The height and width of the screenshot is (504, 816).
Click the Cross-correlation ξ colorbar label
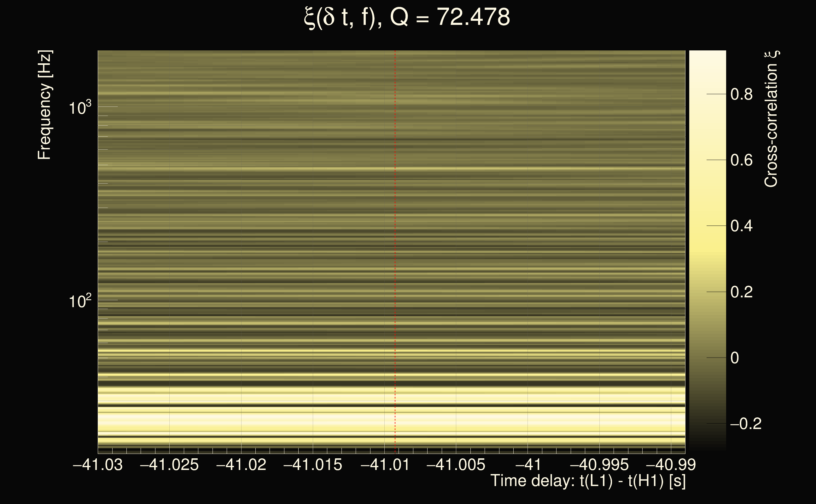tap(771, 119)
